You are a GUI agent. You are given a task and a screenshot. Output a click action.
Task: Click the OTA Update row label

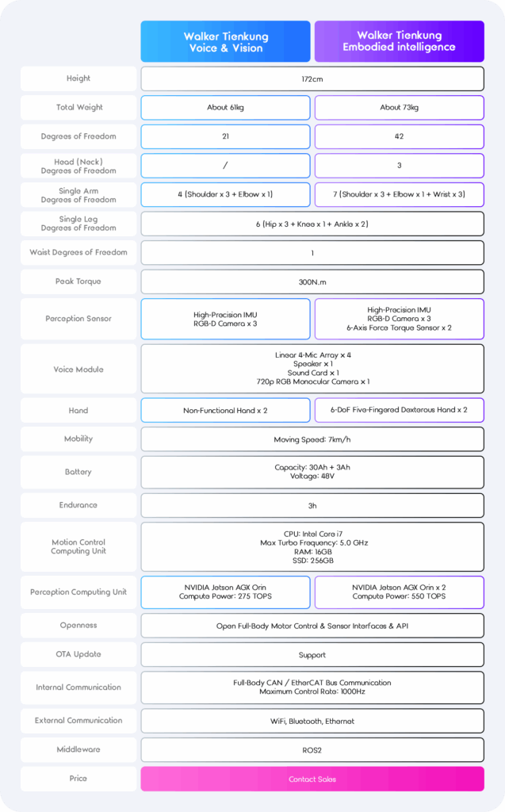[78, 654]
